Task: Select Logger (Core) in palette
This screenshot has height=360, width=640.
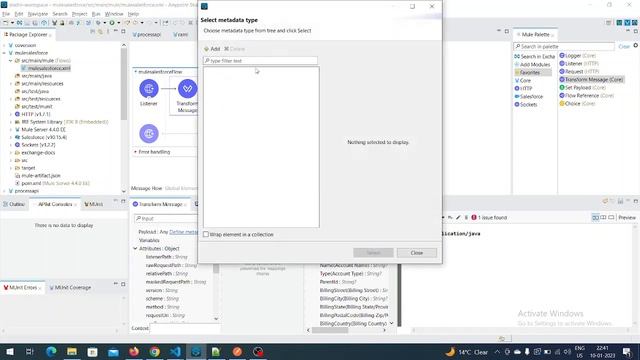Action: [x=577, y=56]
